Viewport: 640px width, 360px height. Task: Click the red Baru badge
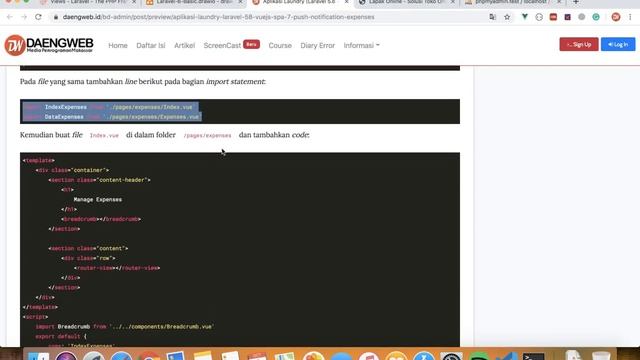click(251, 44)
